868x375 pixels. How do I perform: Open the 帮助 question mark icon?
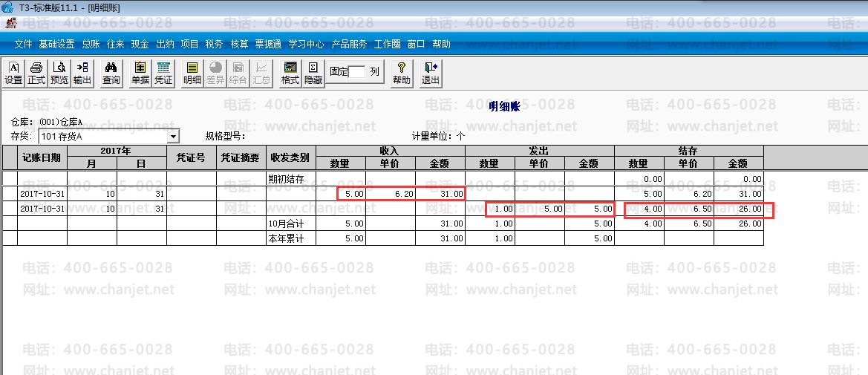point(402,73)
